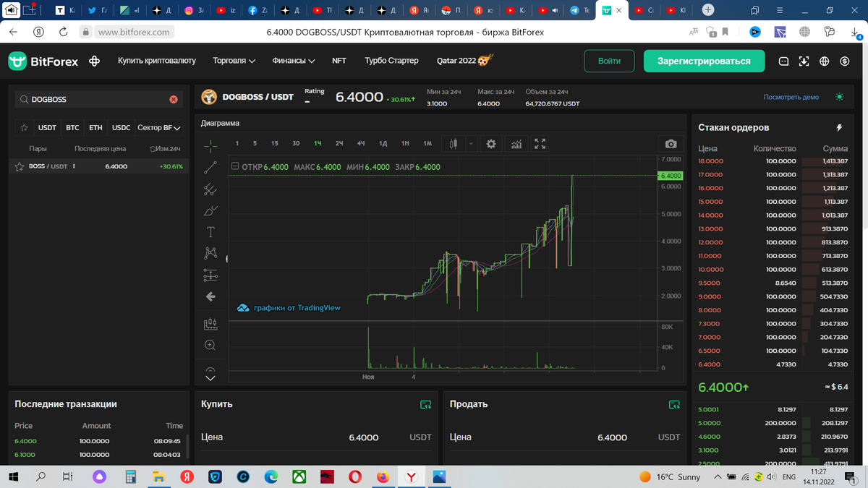This screenshot has height=488, width=868.
Task: Filter pairs by favorites star tab
Action: tap(25, 128)
